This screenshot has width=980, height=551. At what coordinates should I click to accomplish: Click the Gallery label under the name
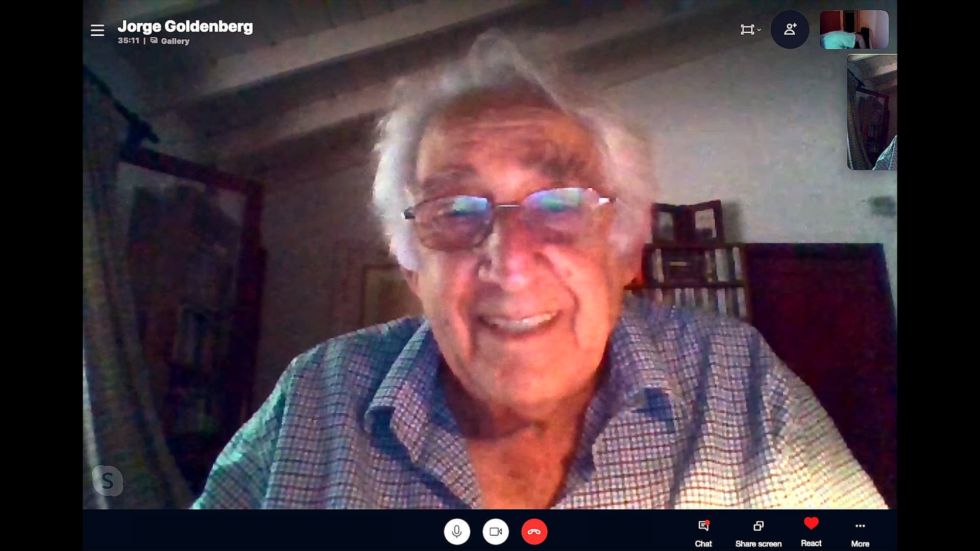pyautogui.click(x=175, y=41)
